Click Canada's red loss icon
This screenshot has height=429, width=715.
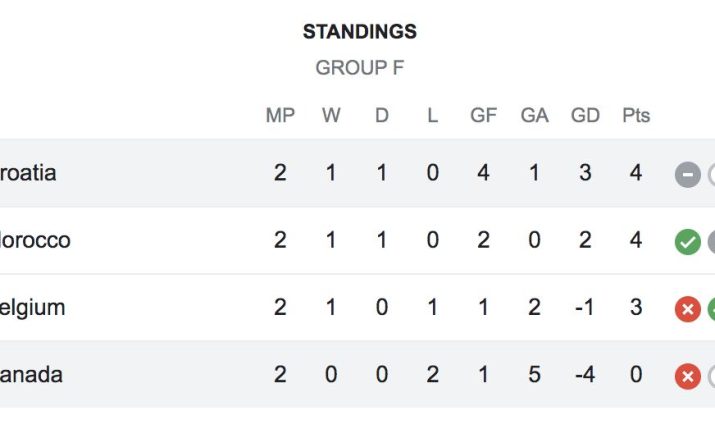687,377
